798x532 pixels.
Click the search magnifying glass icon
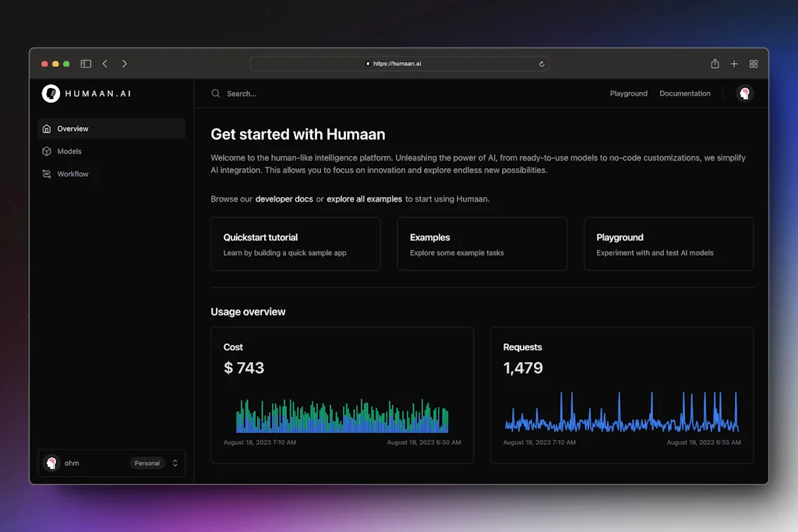(x=216, y=93)
